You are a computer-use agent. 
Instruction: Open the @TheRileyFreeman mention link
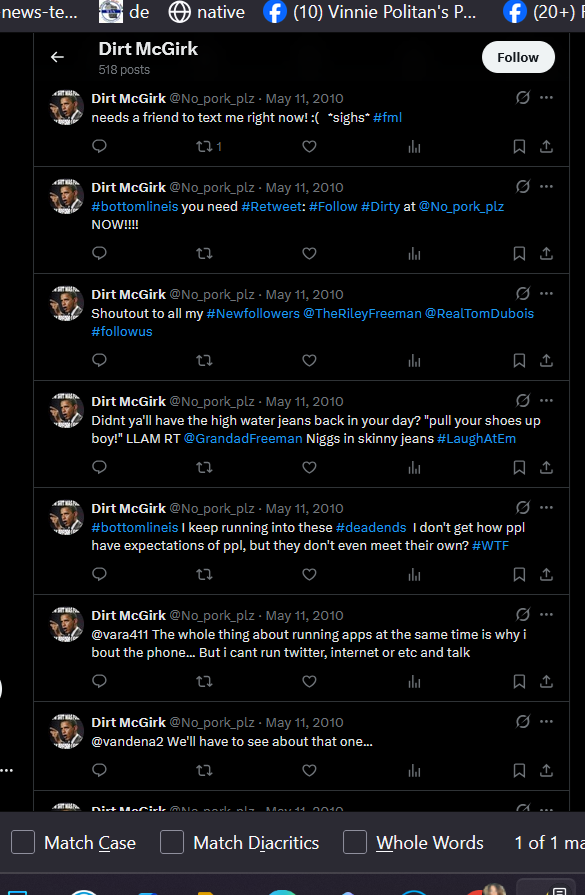[362, 313]
